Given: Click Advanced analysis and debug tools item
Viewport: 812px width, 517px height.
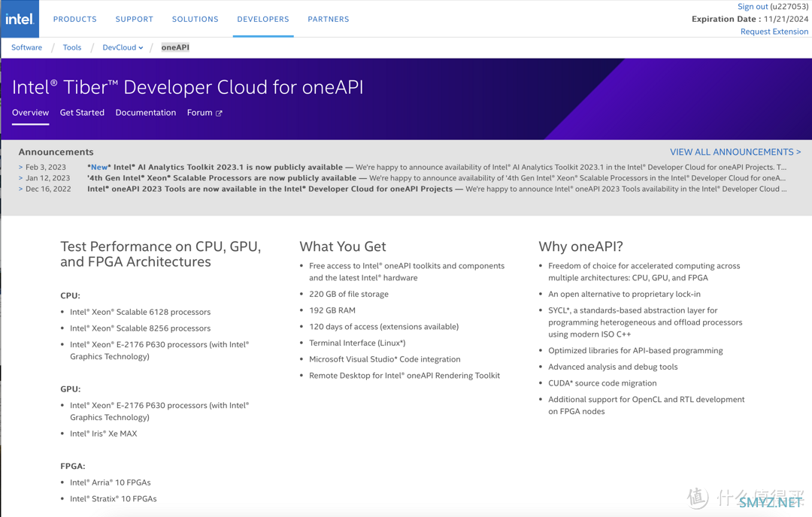Looking at the screenshot, I should pyautogui.click(x=613, y=367).
